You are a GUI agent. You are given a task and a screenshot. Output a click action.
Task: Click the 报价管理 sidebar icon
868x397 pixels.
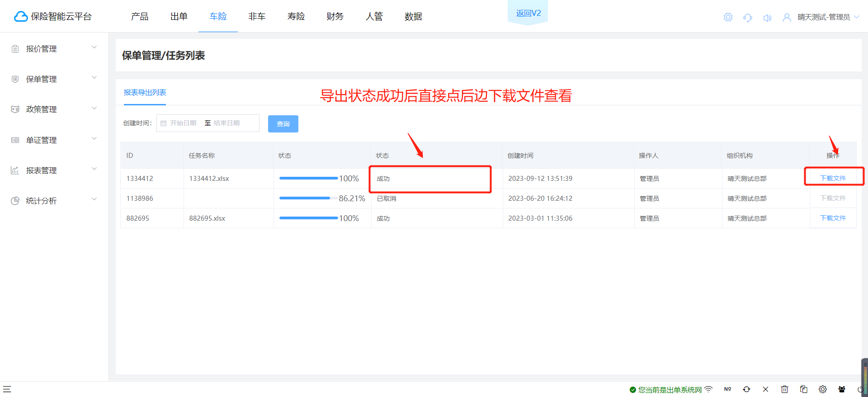point(15,49)
